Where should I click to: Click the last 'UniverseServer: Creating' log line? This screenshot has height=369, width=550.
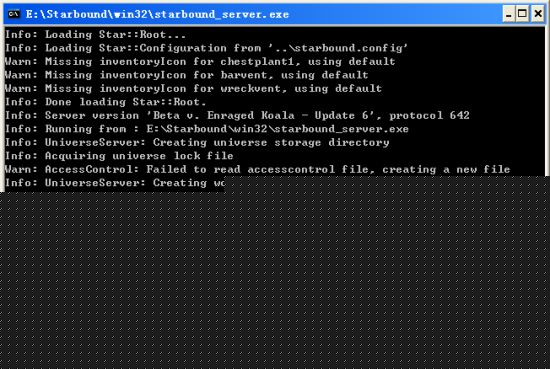[x=115, y=183]
